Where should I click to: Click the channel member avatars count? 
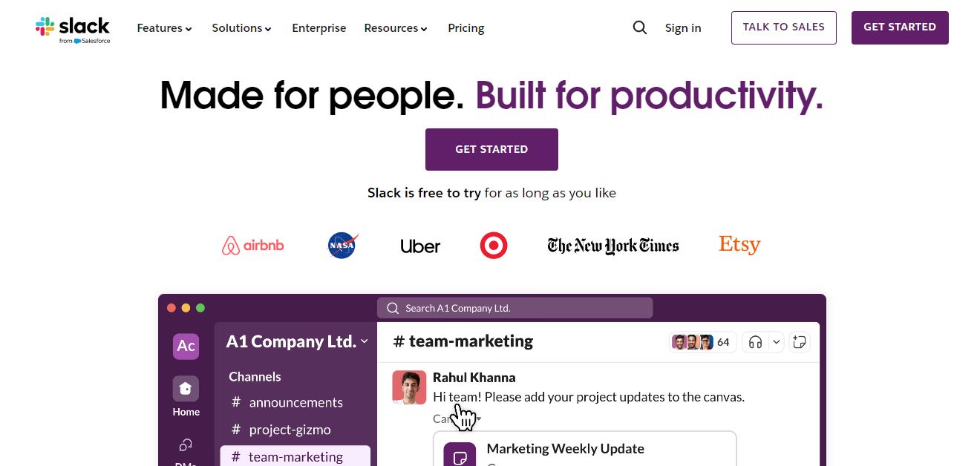tap(702, 342)
